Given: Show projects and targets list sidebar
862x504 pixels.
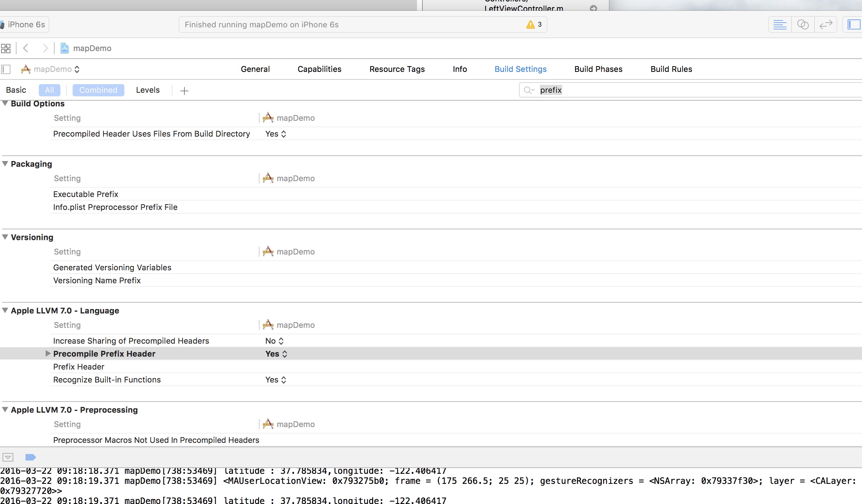Looking at the screenshot, I should [6, 69].
